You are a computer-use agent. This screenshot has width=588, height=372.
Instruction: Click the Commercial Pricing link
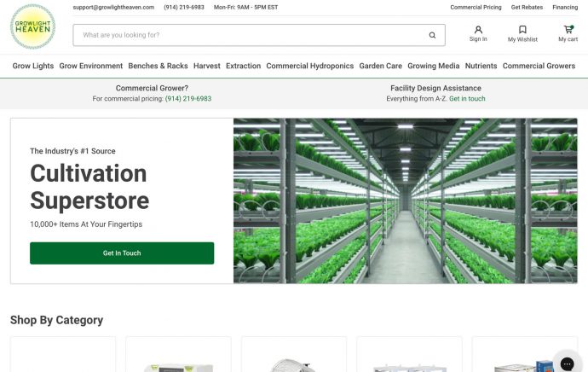[476, 7]
